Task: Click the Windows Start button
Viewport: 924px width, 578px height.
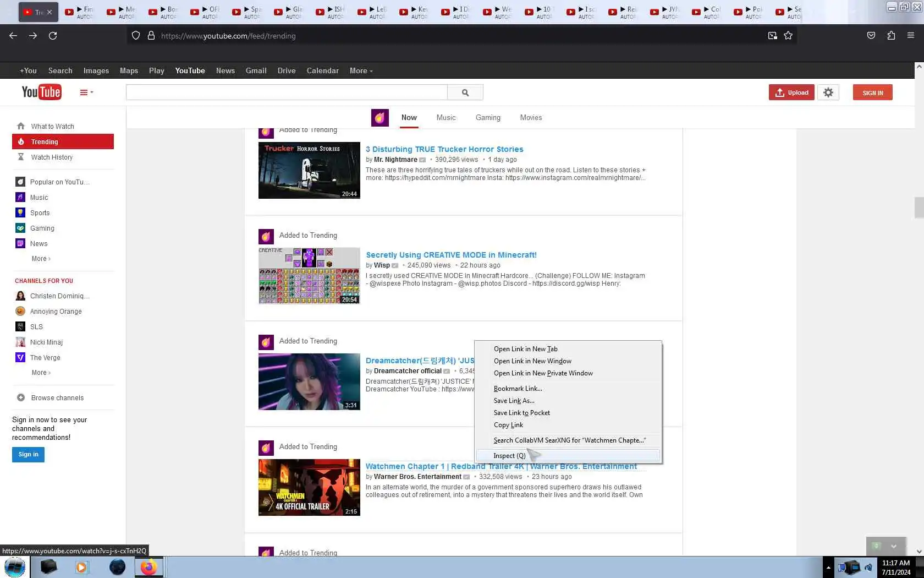Action: click(15, 567)
